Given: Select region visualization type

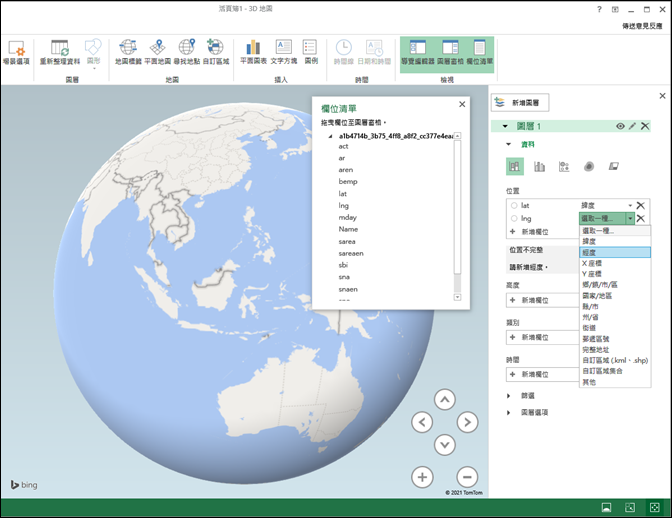Looking at the screenshot, I should pyautogui.click(x=614, y=166).
